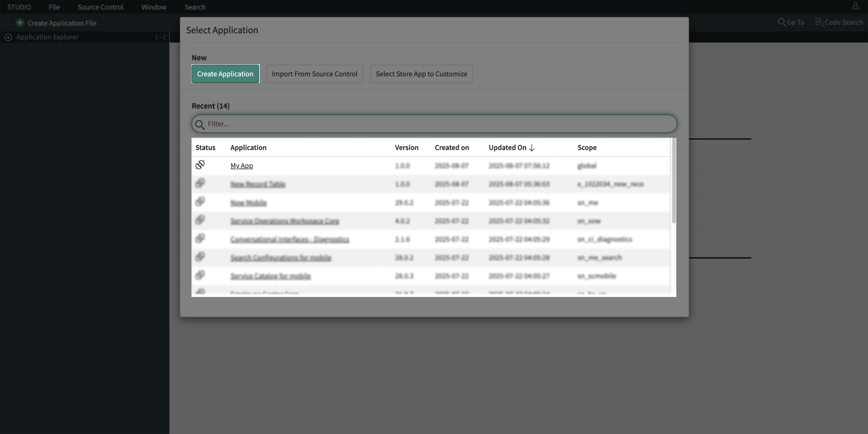The width and height of the screenshot is (868, 434).
Task: Click the Application Explorer back arrow icon
Action: click(8, 37)
